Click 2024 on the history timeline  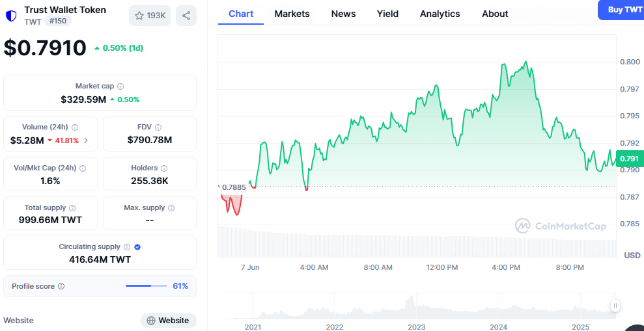498,327
